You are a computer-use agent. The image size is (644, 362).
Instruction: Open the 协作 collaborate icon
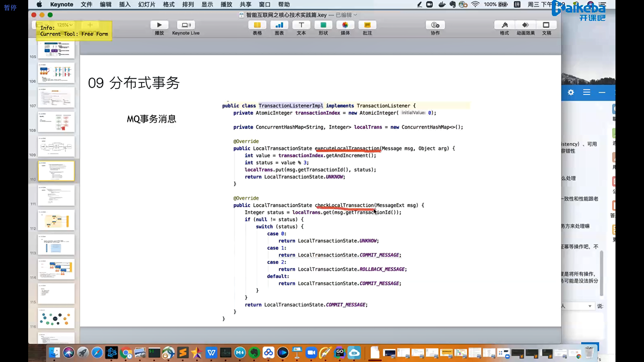coord(435,25)
